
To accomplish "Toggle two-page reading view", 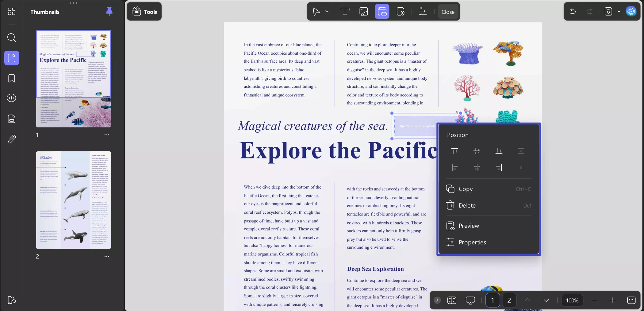I will click(452, 300).
